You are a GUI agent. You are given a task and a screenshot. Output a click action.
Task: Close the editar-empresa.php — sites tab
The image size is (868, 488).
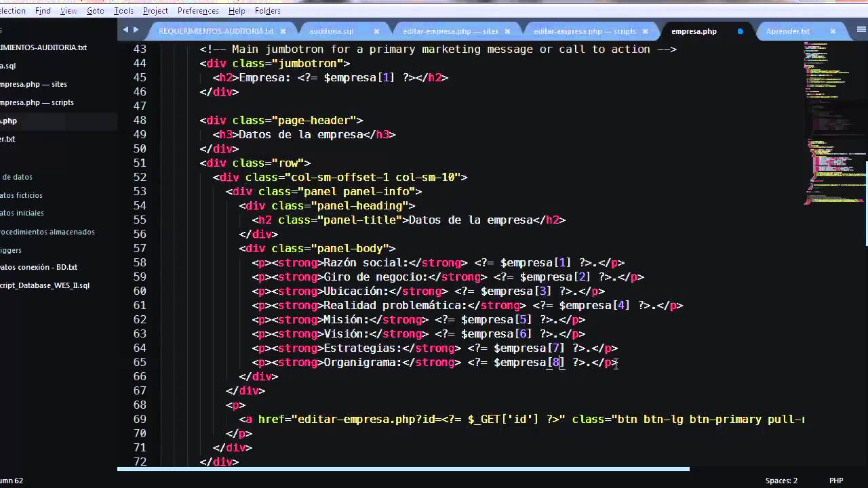[507, 31]
